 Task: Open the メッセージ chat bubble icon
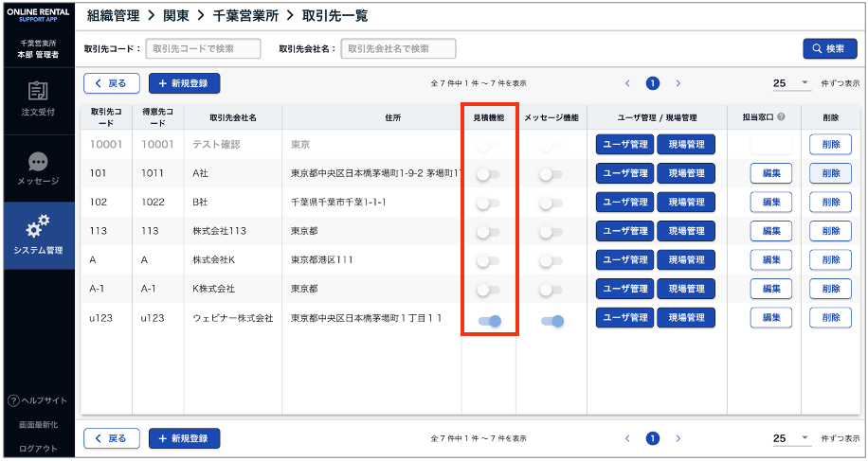(38, 162)
